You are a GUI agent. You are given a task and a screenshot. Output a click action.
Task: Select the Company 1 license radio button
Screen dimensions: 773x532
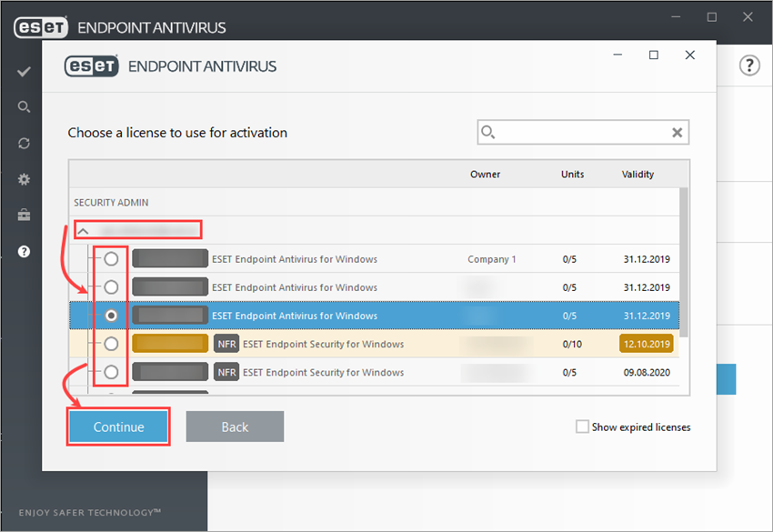[112, 259]
